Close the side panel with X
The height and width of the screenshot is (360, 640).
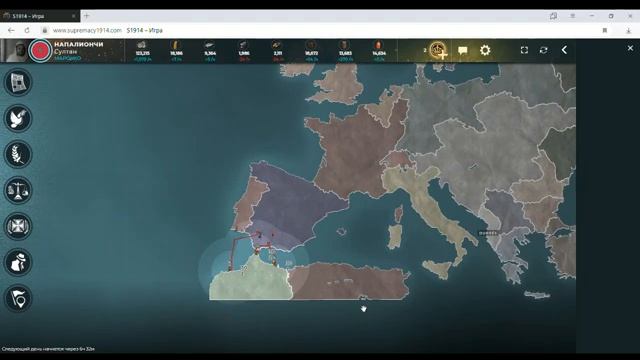coord(630,48)
